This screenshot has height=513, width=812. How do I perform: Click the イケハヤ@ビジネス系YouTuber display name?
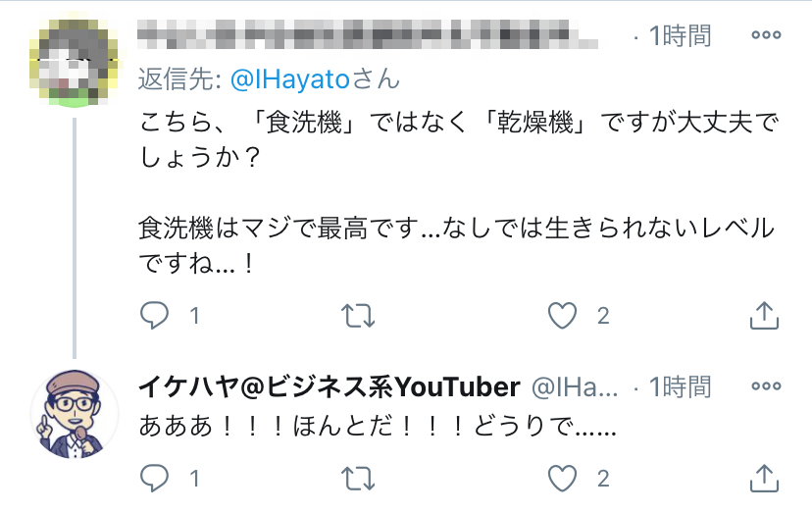pyautogui.click(x=330, y=388)
